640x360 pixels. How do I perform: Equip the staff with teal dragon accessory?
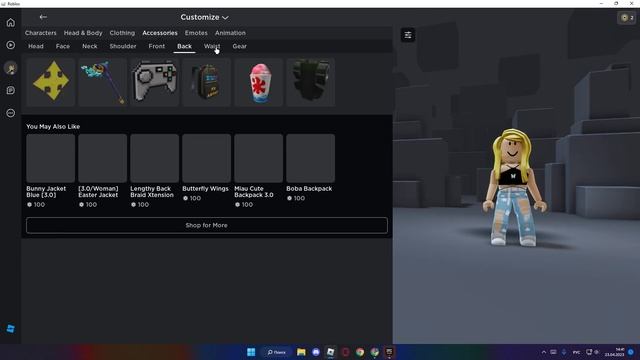[102, 82]
